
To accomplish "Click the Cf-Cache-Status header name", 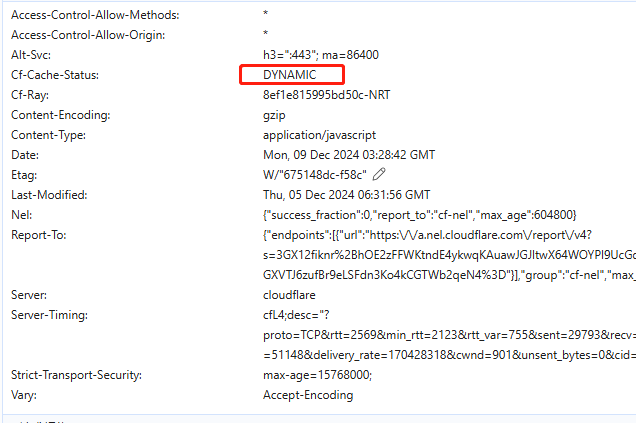I will (x=55, y=75).
